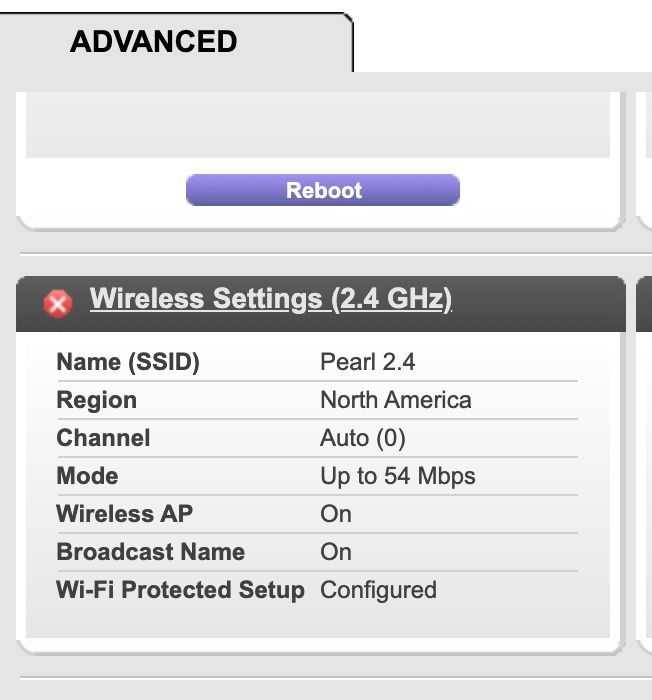Screen dimensions: 652x700
Task: Click the Channel label
Action: pos(104,438)
